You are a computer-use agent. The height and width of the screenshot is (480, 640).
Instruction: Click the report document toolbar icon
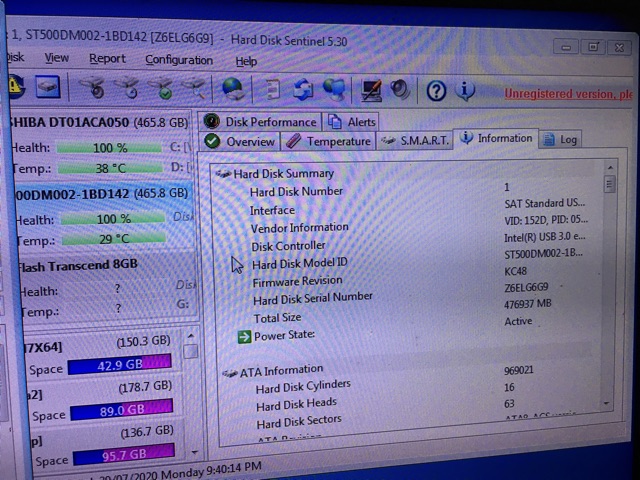click(271, 89)
